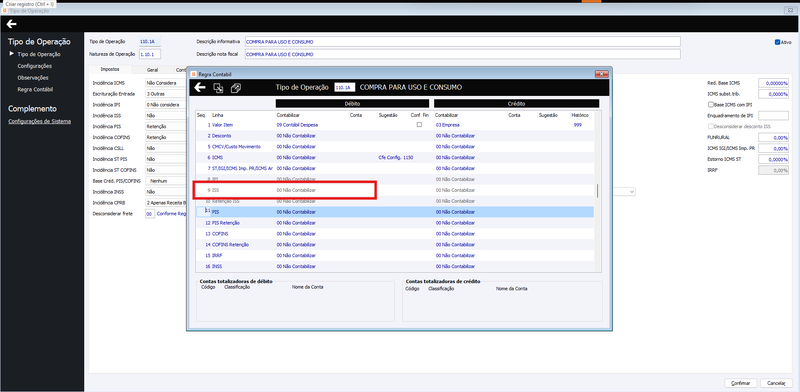Expand the Tipo de Operação sidebar item

point(11,54)
